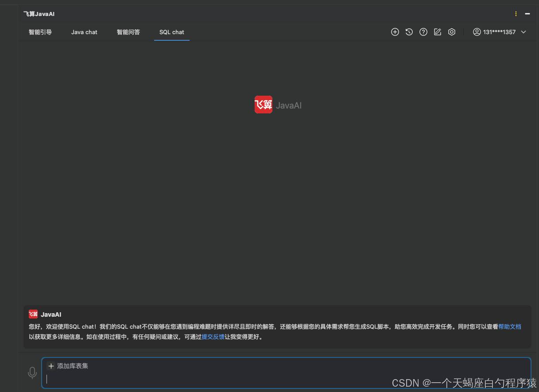Select the SQL chat tab

pyautogui.click(x=172, y=32)
